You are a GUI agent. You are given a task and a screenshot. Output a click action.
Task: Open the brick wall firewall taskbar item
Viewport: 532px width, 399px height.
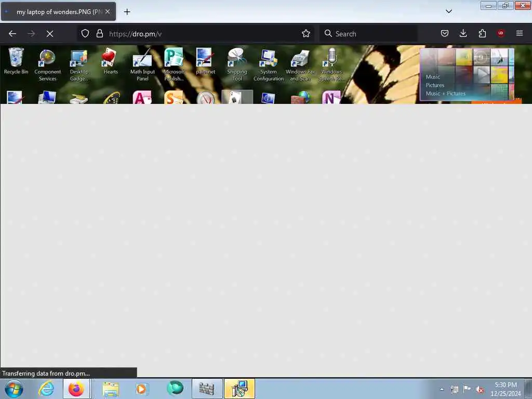(x=207, y=389)
